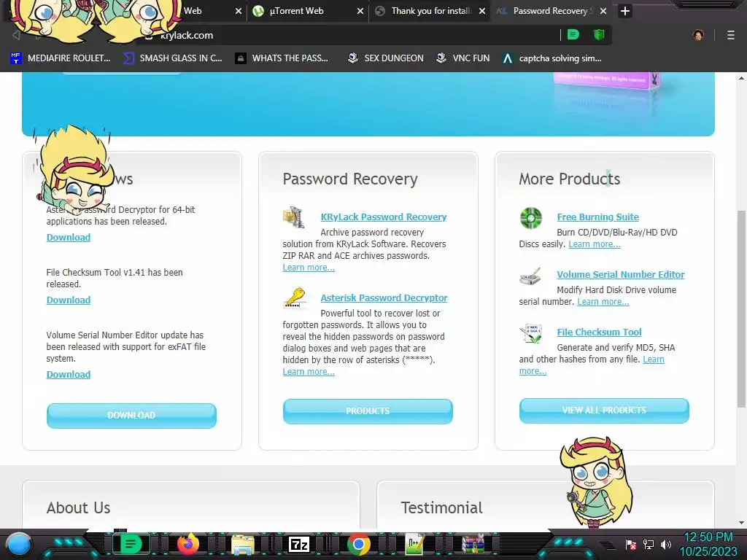The height and width of the screenshot is (560, 747).
Task: Click the Asterisk Password Decryptor key icon
Action: [x=295, y=298]
